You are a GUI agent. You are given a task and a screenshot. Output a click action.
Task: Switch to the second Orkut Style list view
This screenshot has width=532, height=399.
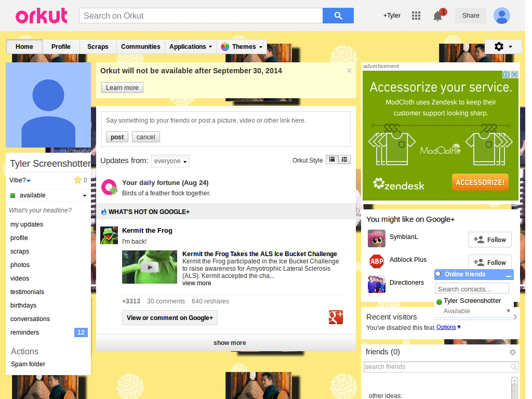pos(344,159)
